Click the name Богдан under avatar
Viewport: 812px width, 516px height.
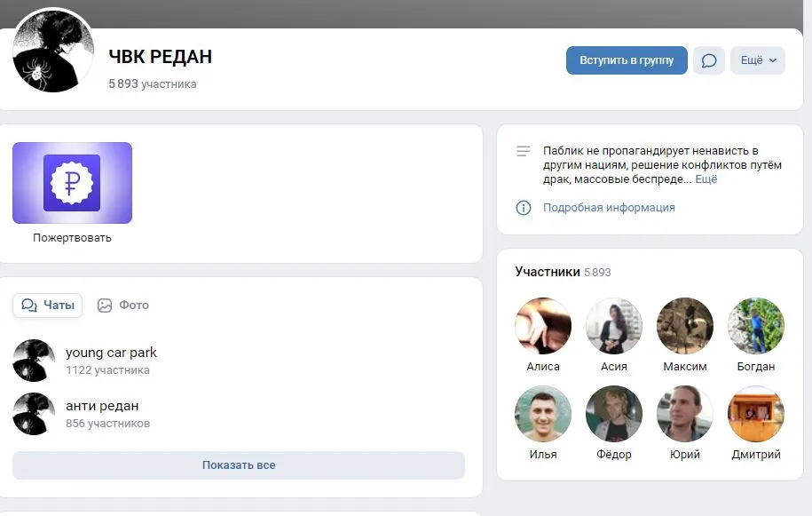click(756, 367)
